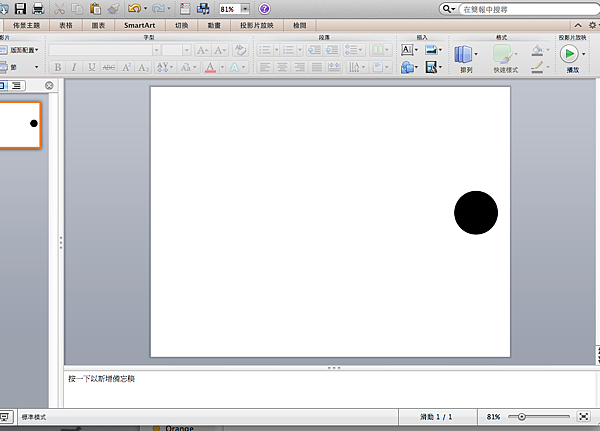Open the font name dropdown
The height and width of the screenshot is (431, 600).
pyautogui.click(x=156, y=50)
